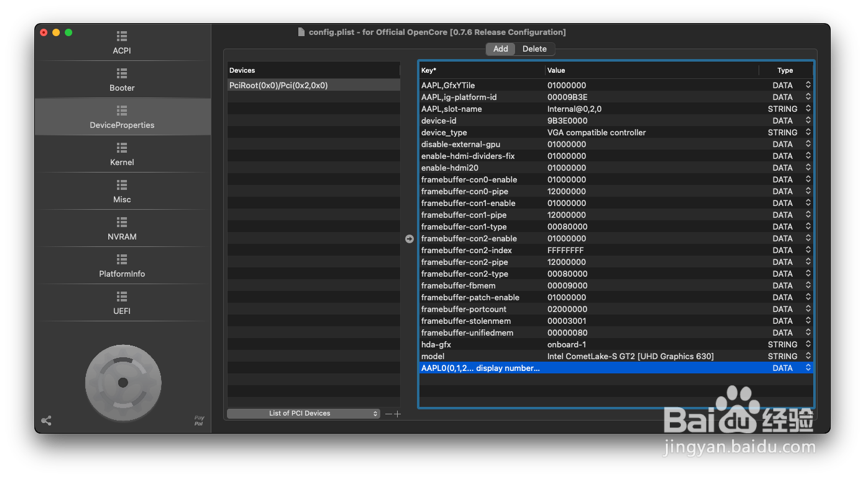
Task: Click the Devices column header
Action: click(x=314, y=71)
